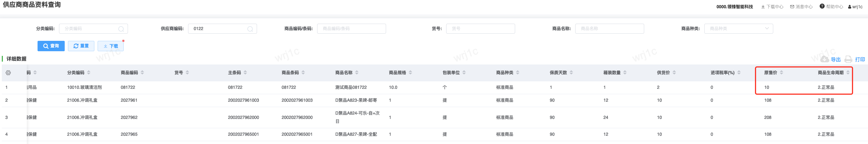Focus the 商品编码/条码 input field
The width and height of the screenshot is (868, 144).
click(351, 29)
